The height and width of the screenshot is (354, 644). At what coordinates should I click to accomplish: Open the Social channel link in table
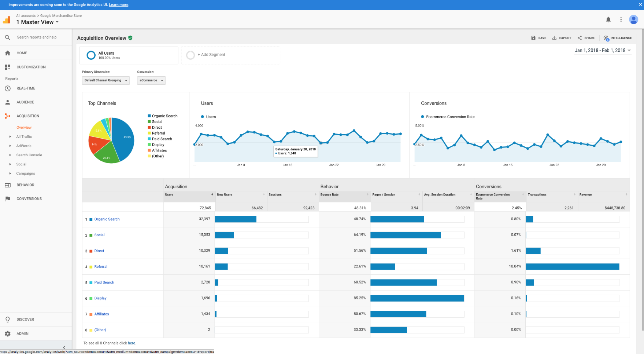click(99, 235)
